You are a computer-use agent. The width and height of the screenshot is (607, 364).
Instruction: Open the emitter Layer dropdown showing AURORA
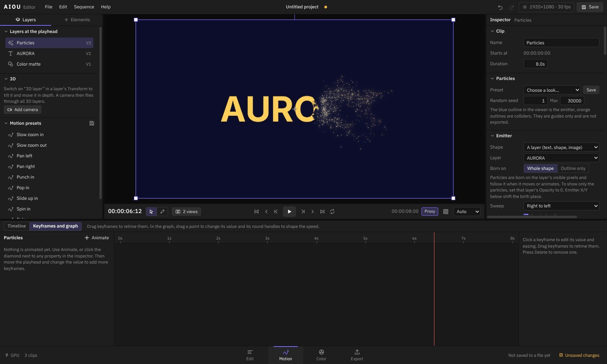point(561,158)
